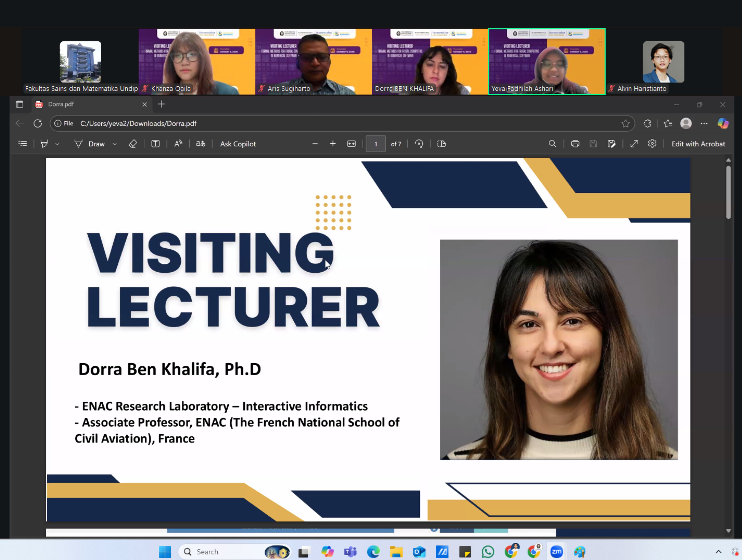Click the Rotate page icon

click(x=419, y=144)
